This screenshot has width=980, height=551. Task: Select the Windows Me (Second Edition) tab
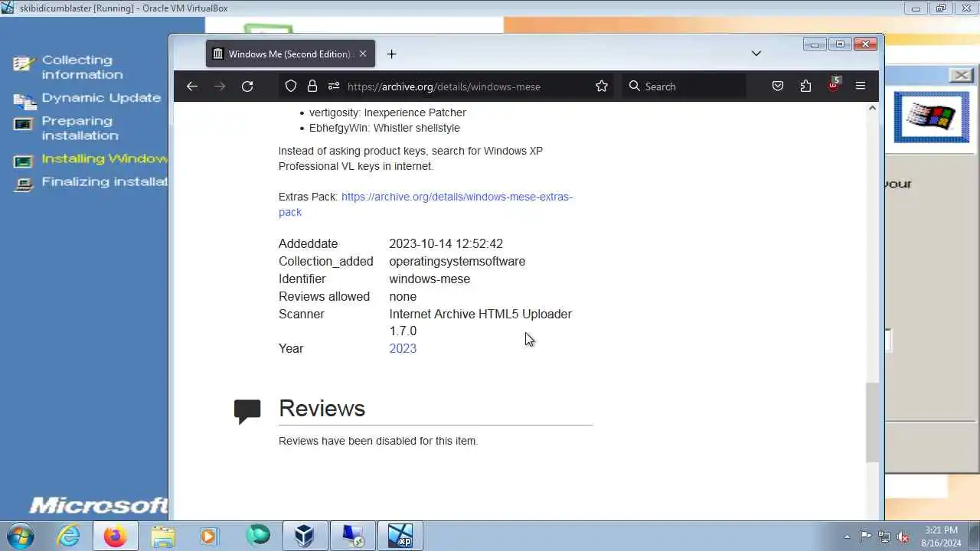coord(290,54)
